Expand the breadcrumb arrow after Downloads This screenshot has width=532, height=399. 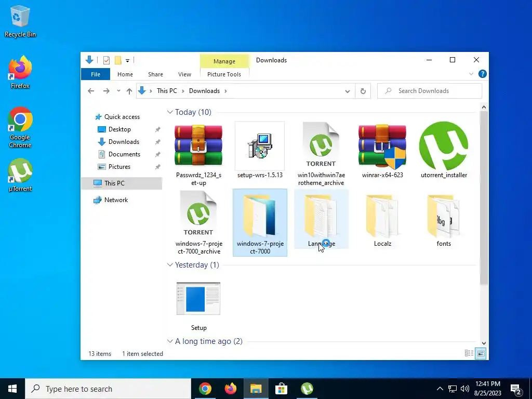click(x=225, y=91)
